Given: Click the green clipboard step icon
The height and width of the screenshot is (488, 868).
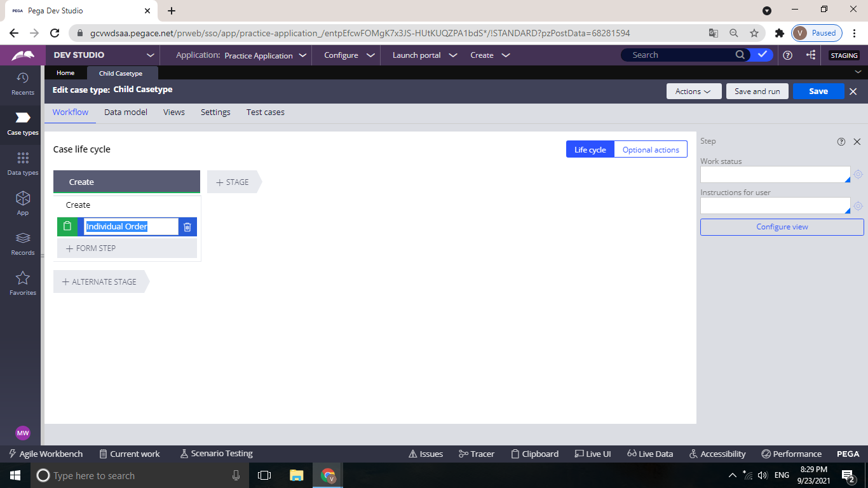Looking at the screenshot, I should tap(67, 227).
